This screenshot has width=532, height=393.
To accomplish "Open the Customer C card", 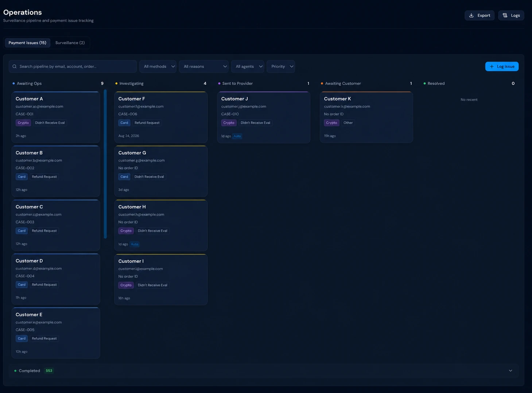I will [56, 225].
